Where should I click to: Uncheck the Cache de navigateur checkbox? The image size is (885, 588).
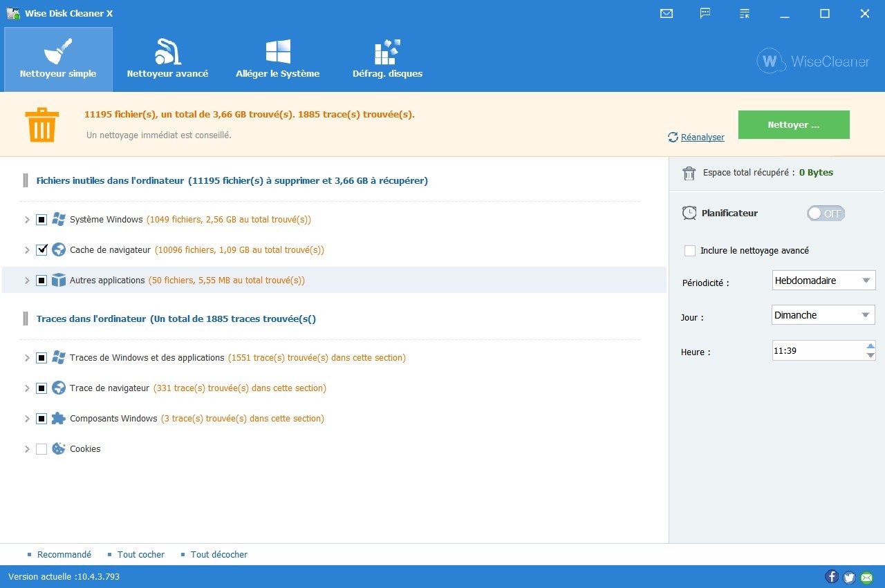[41, 250]
